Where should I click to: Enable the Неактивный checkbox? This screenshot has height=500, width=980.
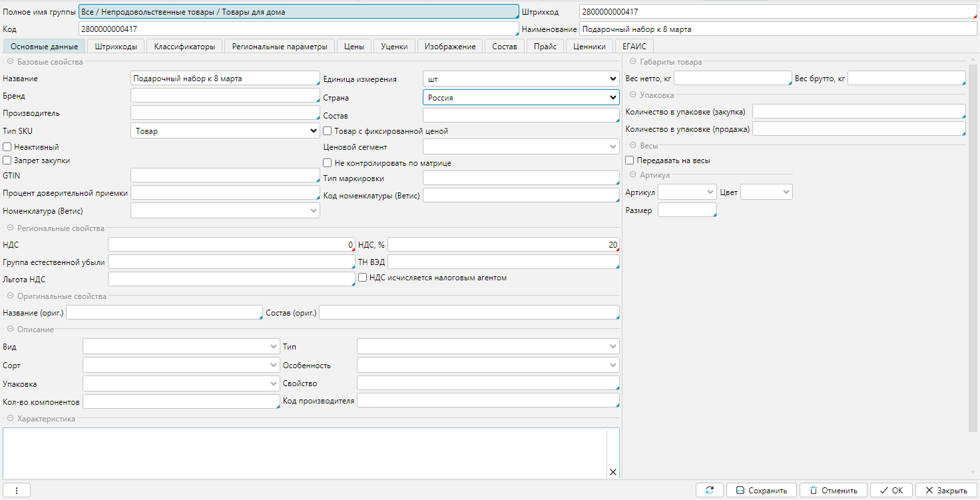click(7, 146)
